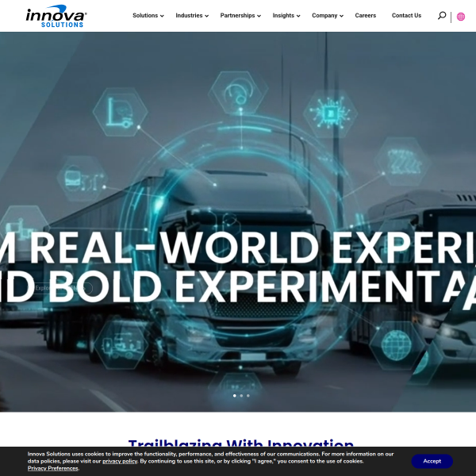The width and height of the screenshot is (476, 476).
Task: Open the Solutions nav item
Action: click(x=145, y=16)
